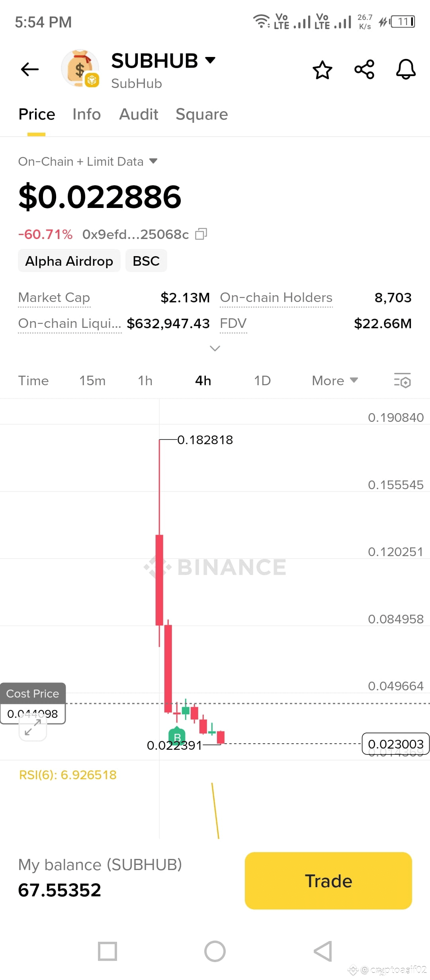This screenshot has height=980, width=430.
Task: Set a price alert via bell icon
Action: (x=406, y=69)
